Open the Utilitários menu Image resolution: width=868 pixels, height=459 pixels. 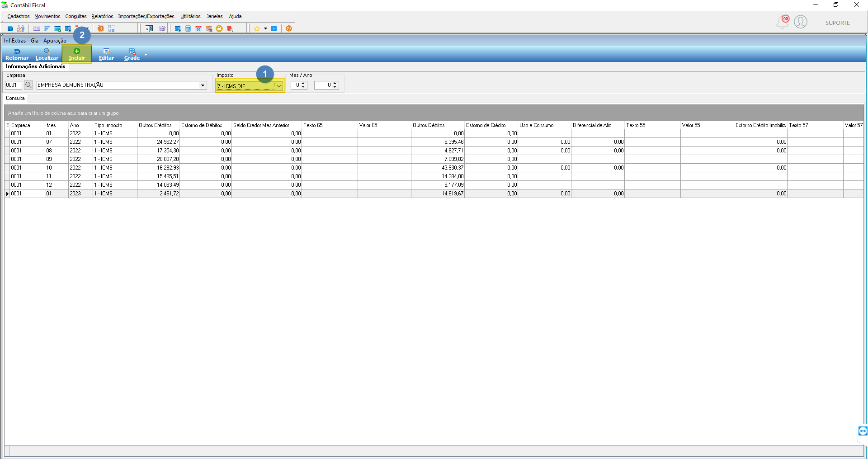click(190, 16)
